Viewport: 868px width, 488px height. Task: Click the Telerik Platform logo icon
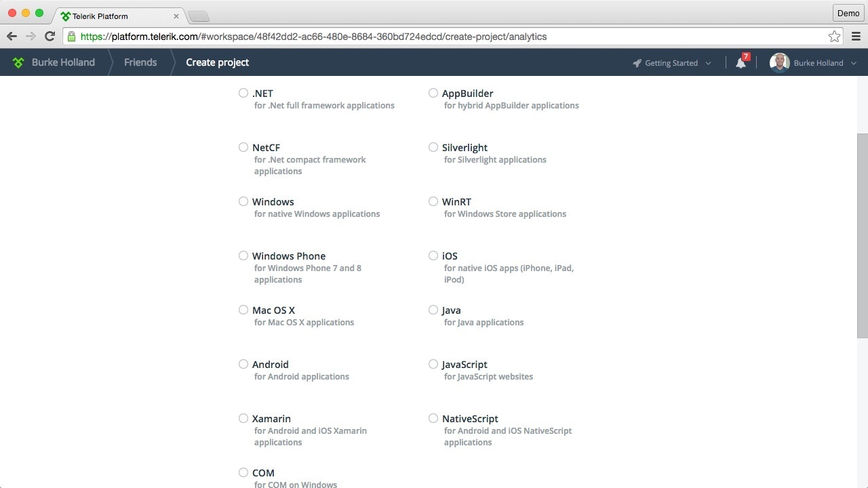18,62
